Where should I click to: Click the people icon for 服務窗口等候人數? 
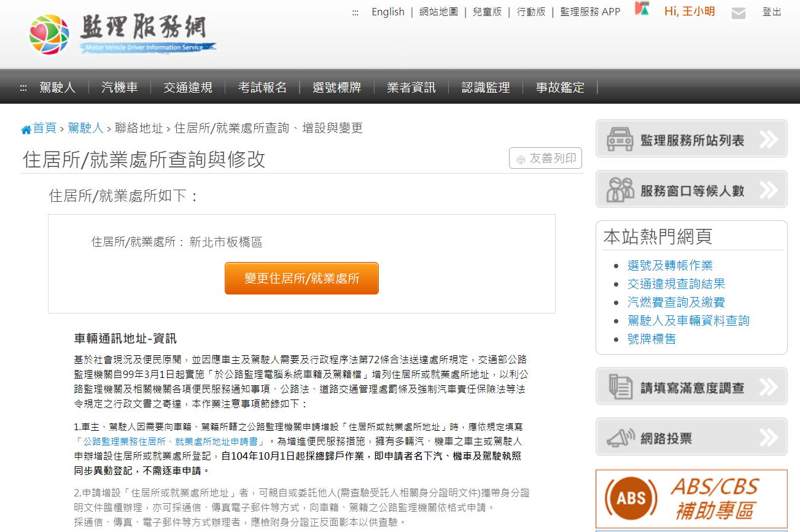tap(619, 190)
